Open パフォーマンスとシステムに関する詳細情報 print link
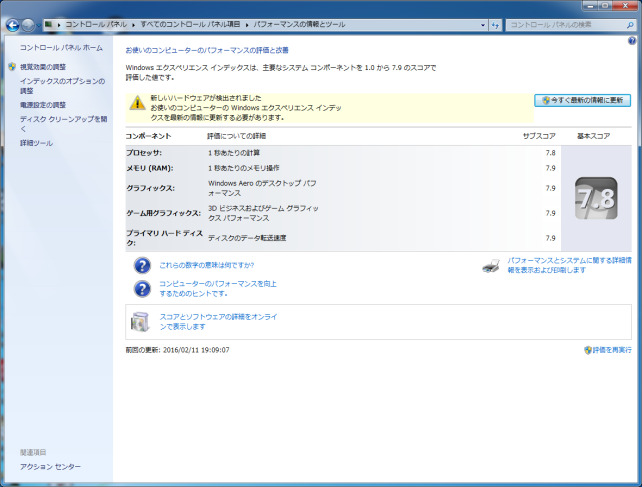 click(x=570, y=265)
